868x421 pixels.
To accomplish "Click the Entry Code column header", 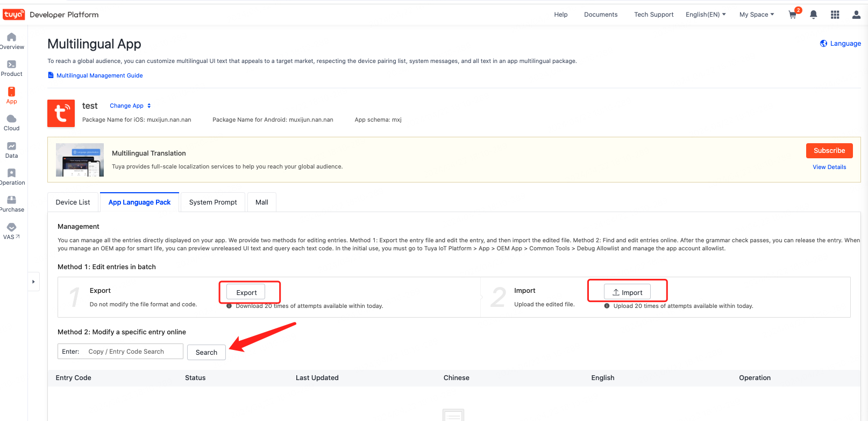I will tap(74, 378).
